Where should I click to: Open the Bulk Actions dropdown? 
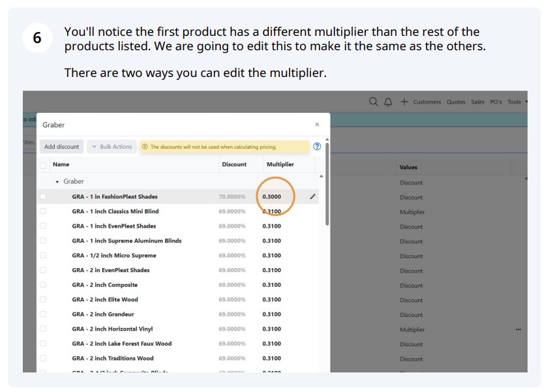coord(112,146)
